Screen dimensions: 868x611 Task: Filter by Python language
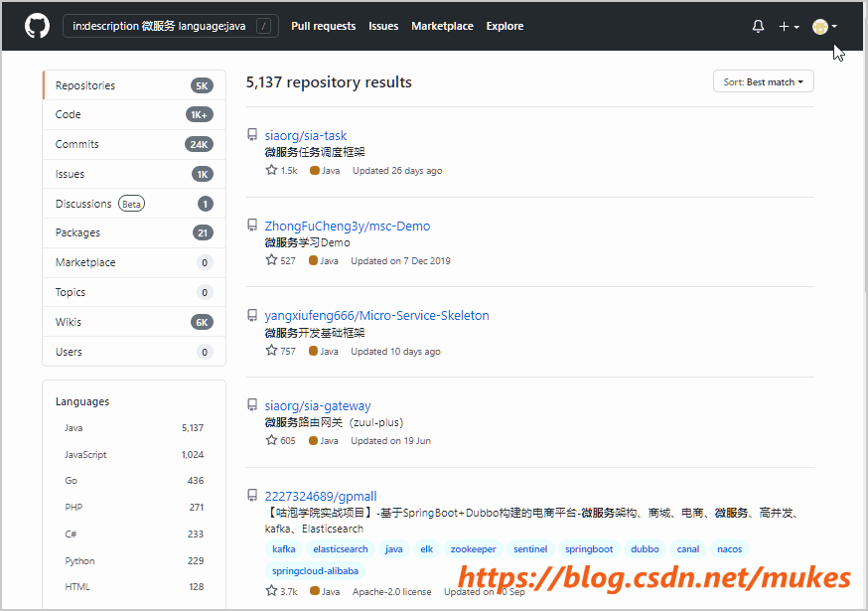[x=134, y=560]
